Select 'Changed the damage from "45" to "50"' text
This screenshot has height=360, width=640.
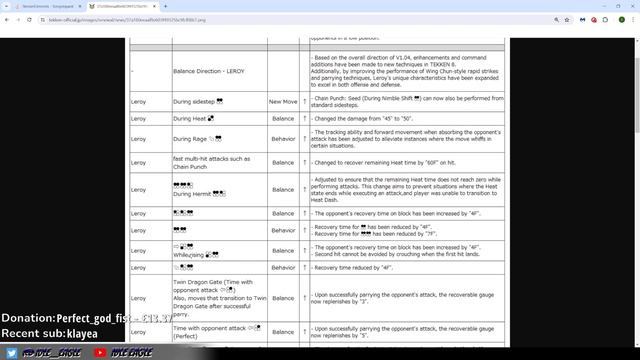pos(363,118)
